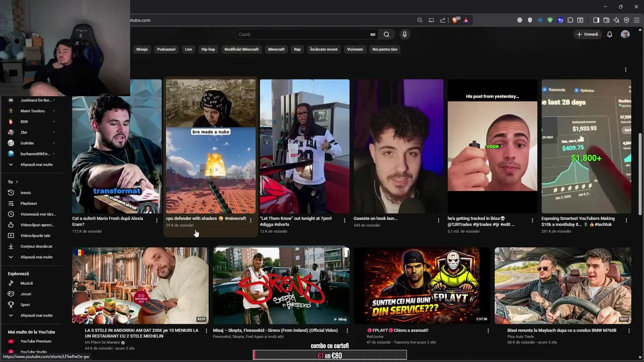The height and width of the screenshot is (362, 644).
Task: Select the Încărcate recent chip
Action: click(x=324, y=49)
